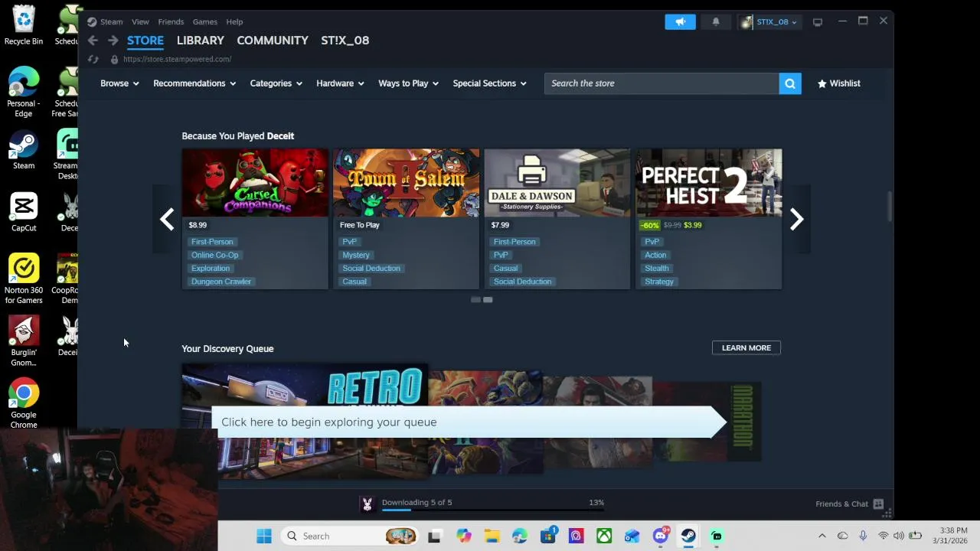The width and height of the screenshot is (980, 551).
Task: Open Google Chrome desktop shortcut
Action: click(x=24, y=404)
